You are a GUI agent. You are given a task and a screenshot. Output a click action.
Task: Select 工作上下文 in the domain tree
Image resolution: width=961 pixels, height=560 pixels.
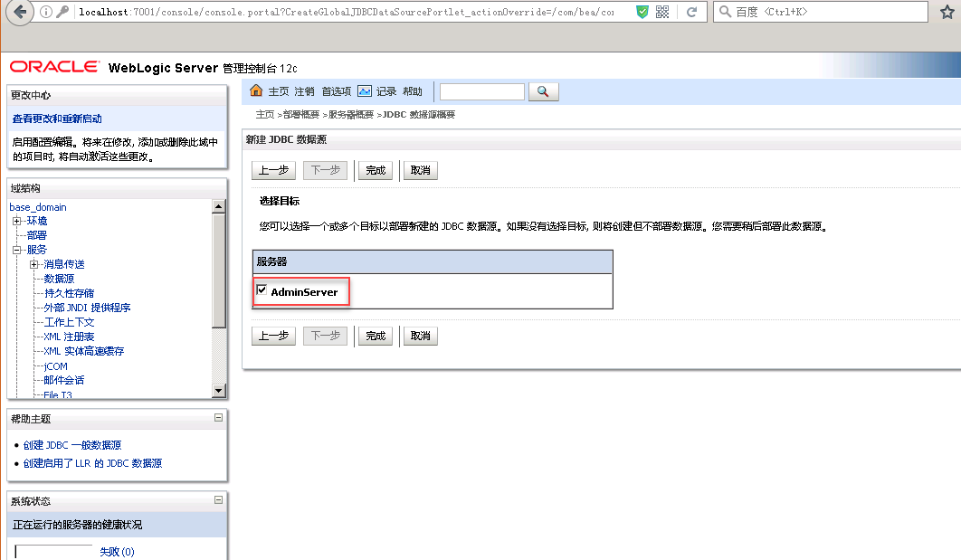click(x=69, y=322)
